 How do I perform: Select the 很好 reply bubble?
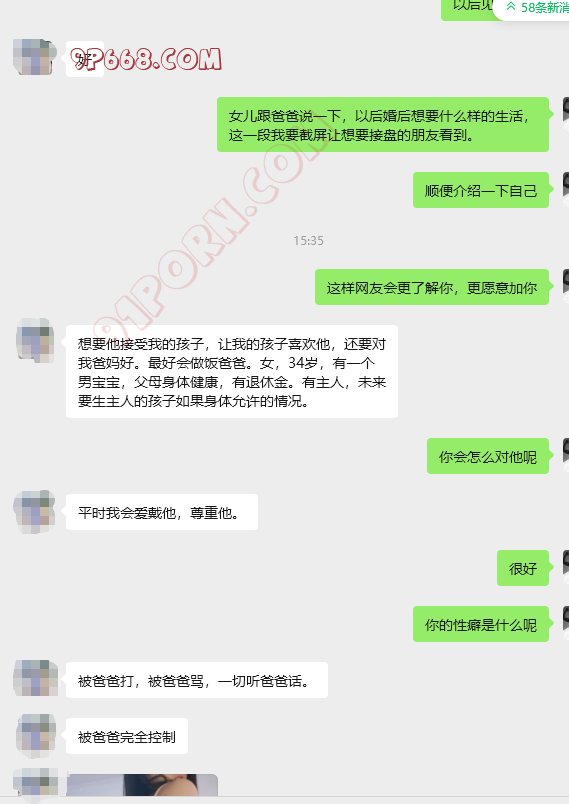(523, 568)
